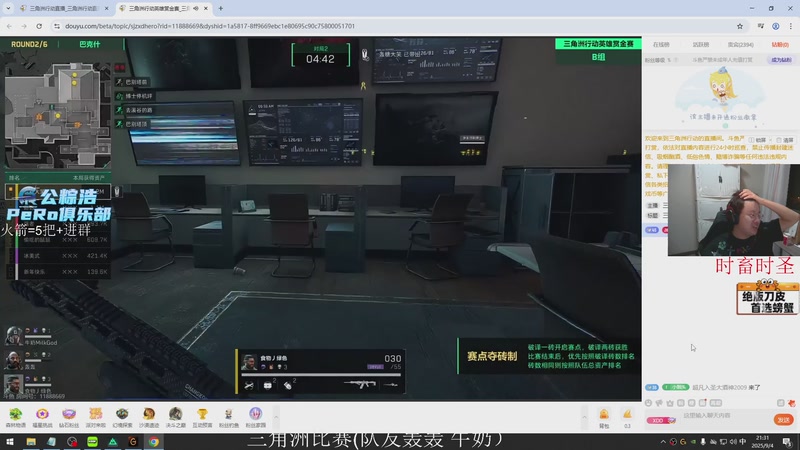Click the Chrome icon in the taskbar
Screen dimensions: 800x450
coord(154,442)
